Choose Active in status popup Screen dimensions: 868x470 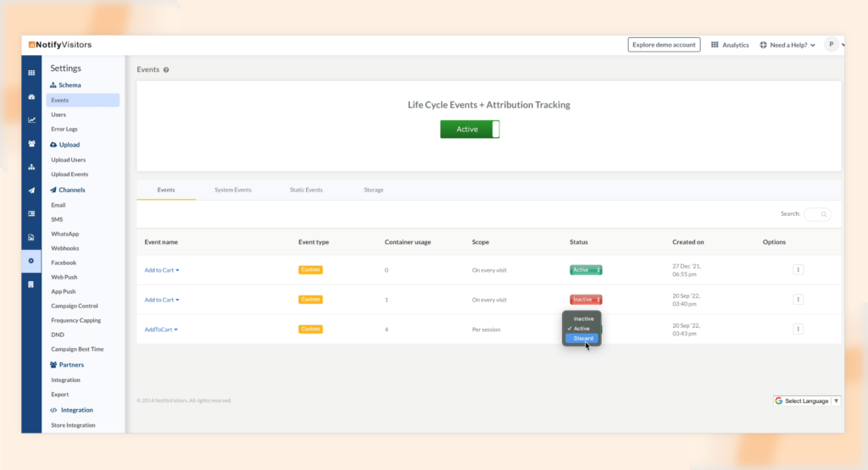[581, 329]
